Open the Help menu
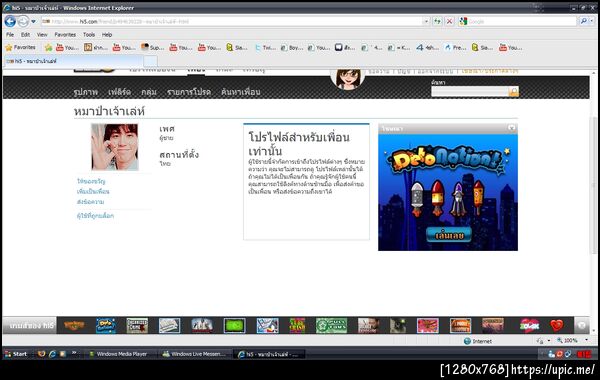The height and width of the screenshot is (380, 600). [x=107, y=34]
